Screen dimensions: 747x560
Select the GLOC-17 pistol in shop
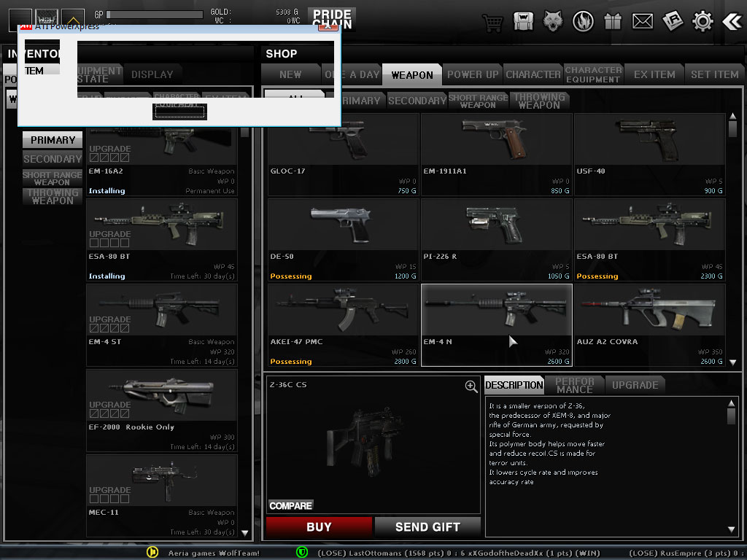tap(343, 155)
